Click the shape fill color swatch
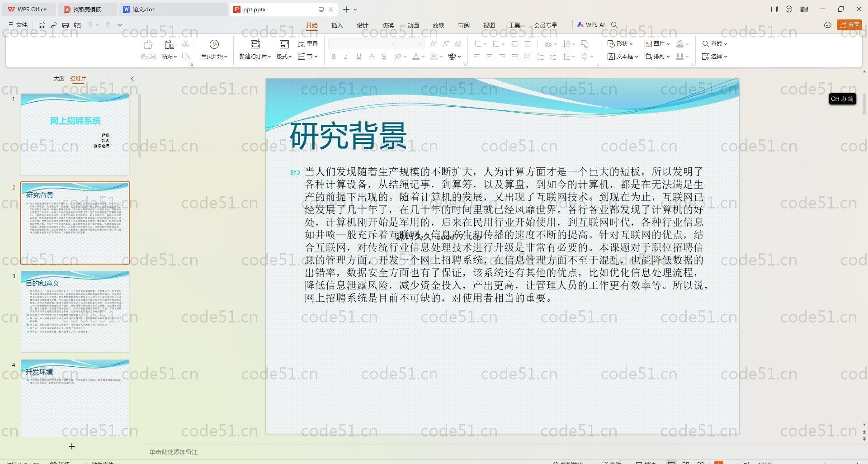Viewport: 868px width, 464px height. [680, 44]
